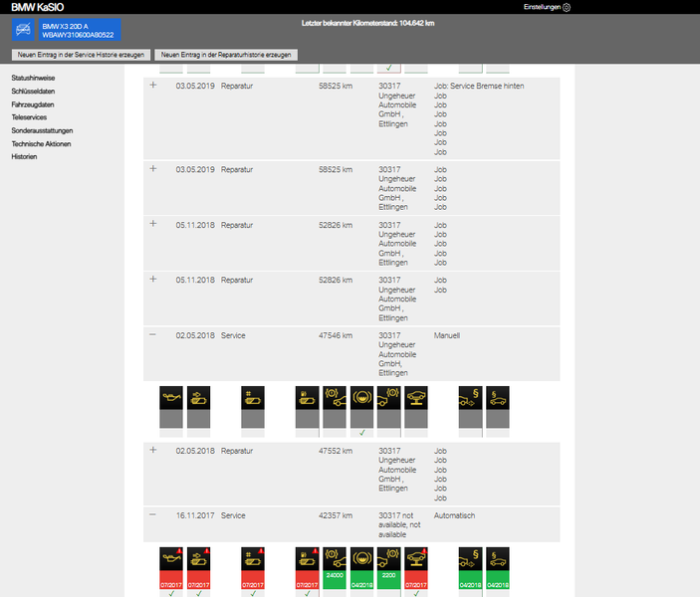Open Fahrzeugdaten in the sidebar

click(33, 104)
